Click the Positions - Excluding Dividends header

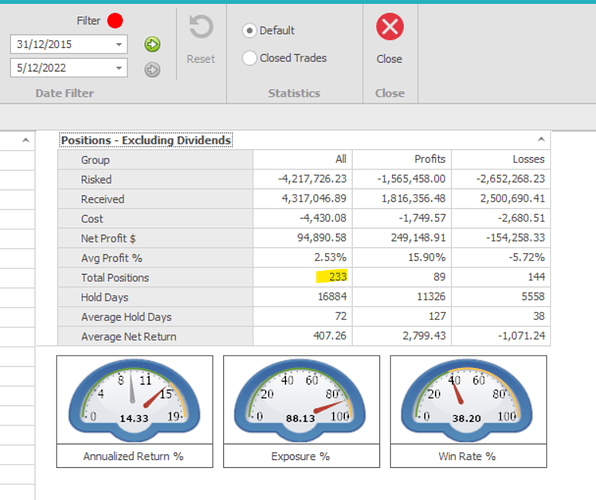146,140
